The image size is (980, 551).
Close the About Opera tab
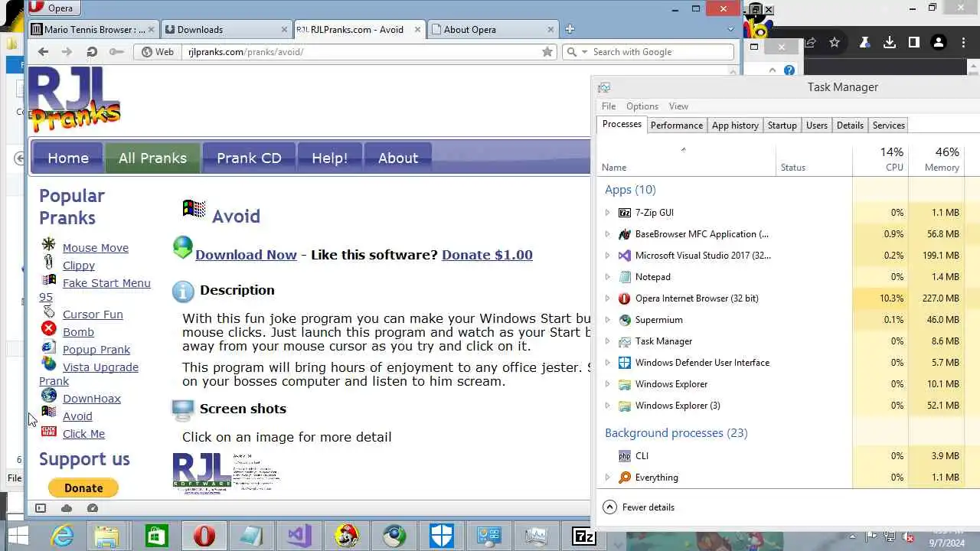coord(551,29)
